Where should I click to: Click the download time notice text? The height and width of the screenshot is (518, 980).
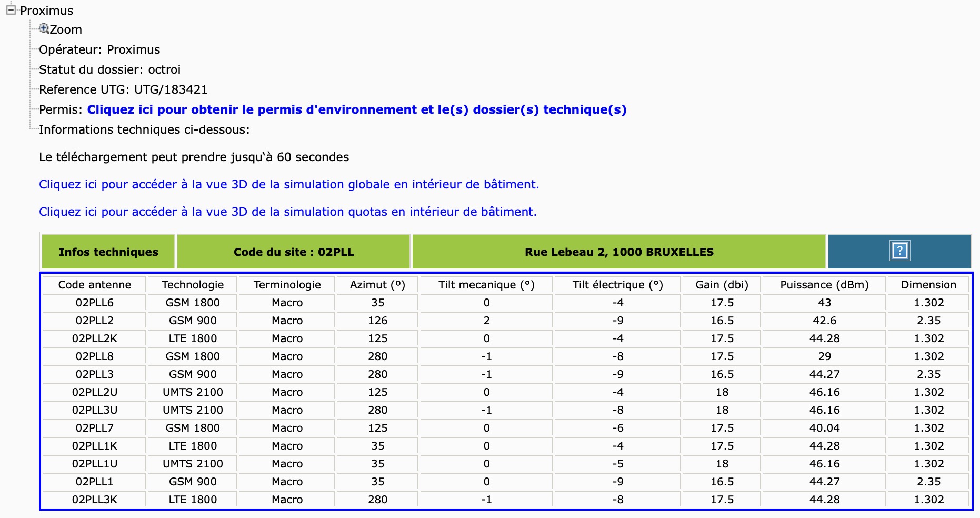point(194,157)
